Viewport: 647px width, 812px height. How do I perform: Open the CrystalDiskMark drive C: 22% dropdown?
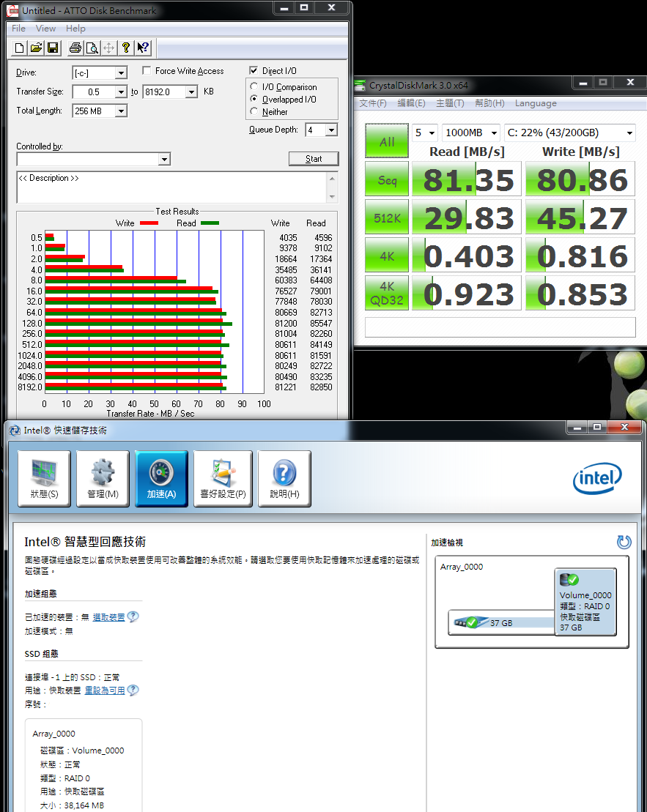click(x=570, y=133)
